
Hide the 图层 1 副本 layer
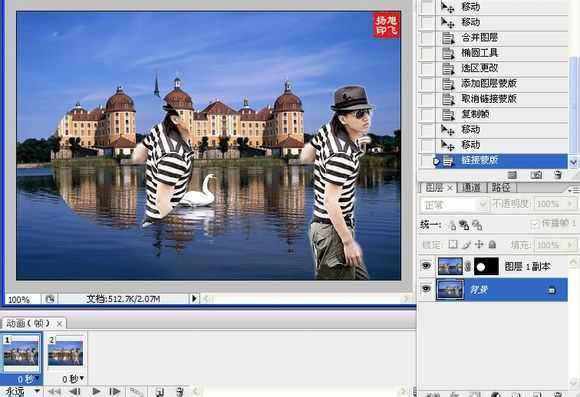[x=426, y=266]
